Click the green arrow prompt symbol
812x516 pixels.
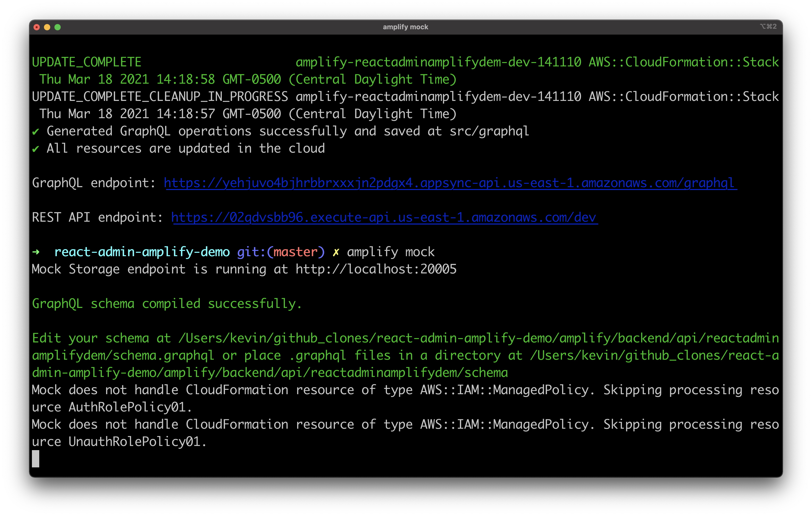[x=36, y=252]
